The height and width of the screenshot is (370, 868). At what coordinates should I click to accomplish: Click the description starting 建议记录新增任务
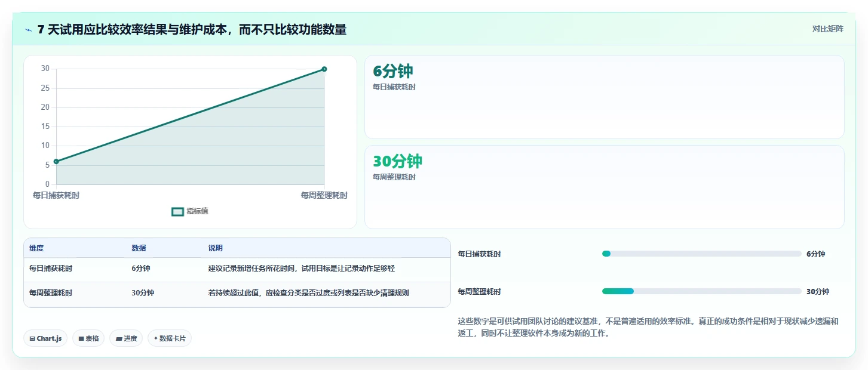pyautogui.click(x=301, y=269)
